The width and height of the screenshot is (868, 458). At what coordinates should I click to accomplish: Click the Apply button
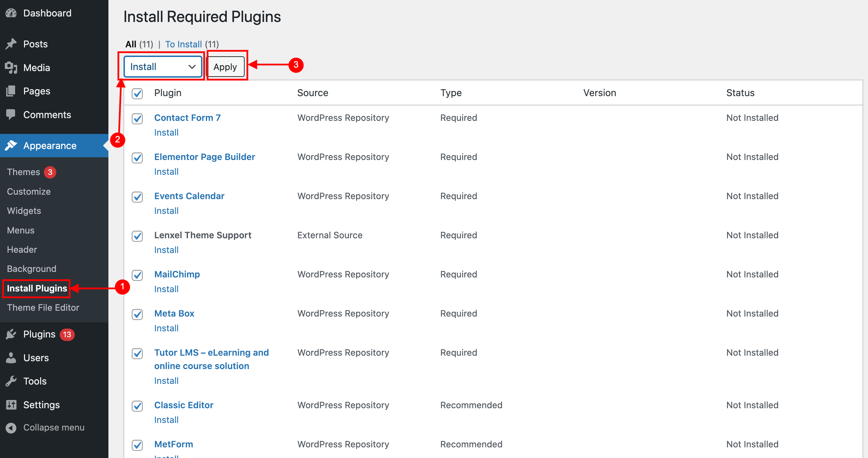[x=225, y=67]
